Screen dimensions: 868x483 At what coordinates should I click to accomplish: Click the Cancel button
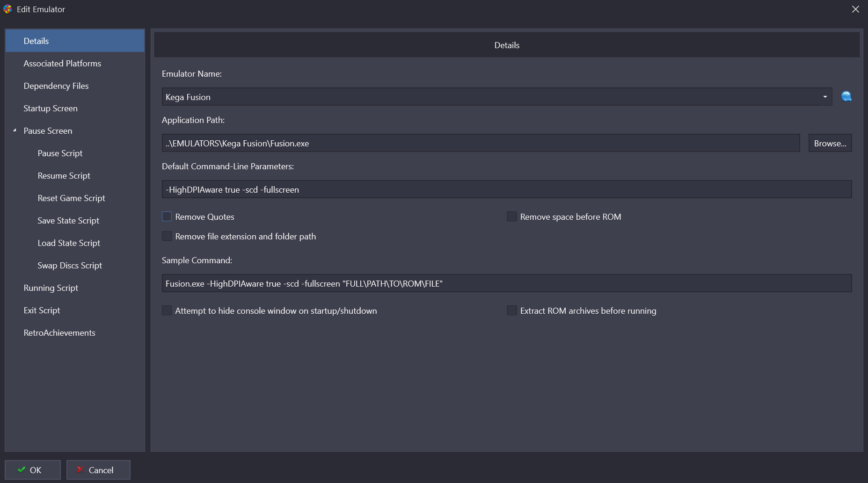(x=98, y=470)
